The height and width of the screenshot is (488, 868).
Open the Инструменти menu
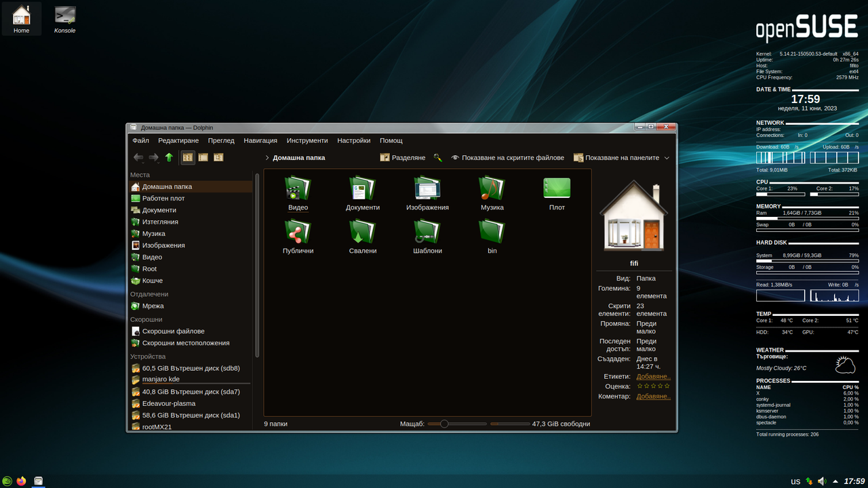point(307,140)
